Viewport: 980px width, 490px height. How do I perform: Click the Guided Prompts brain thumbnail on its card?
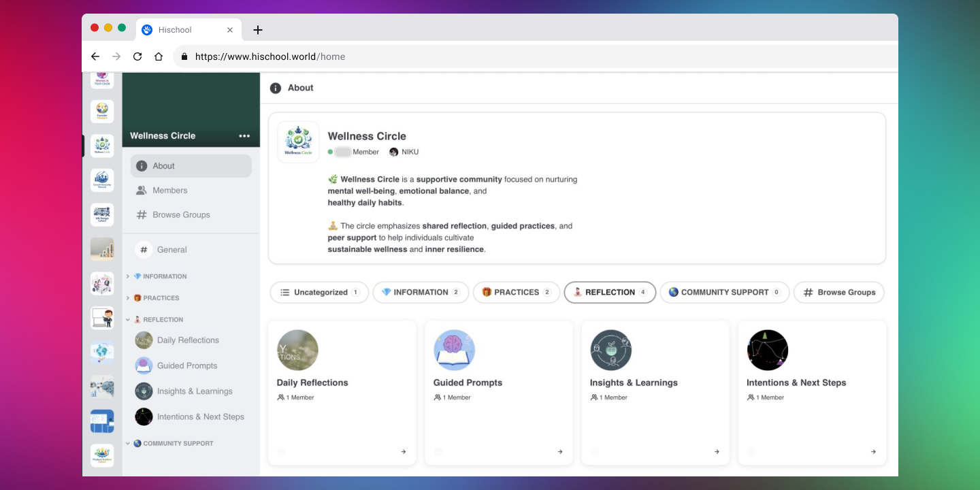[454, 350]
